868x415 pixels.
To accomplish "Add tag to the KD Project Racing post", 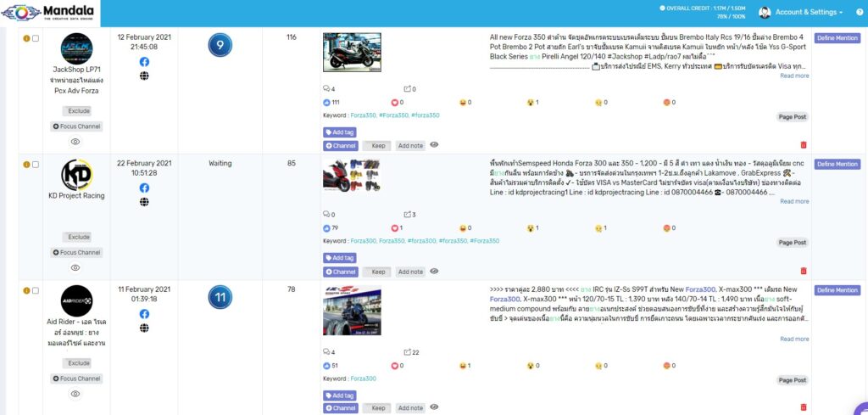I will click(339, 258).
